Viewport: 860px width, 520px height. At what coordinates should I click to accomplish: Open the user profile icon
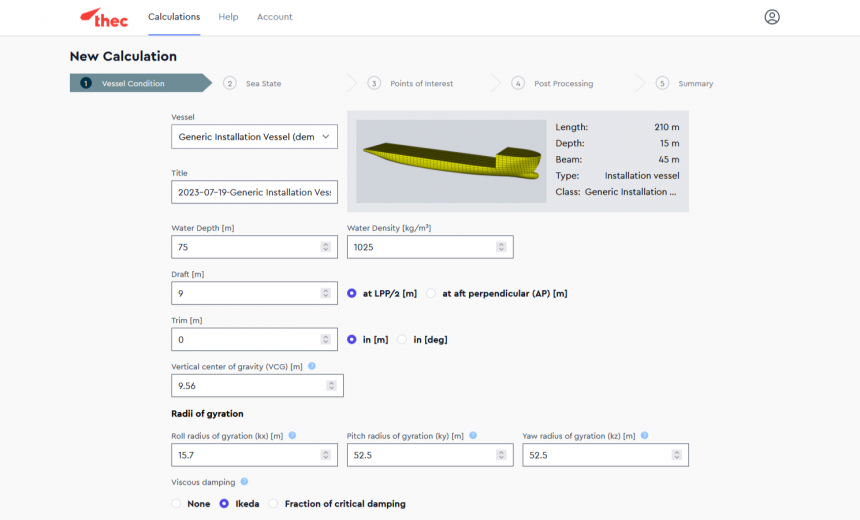[771, 17]
